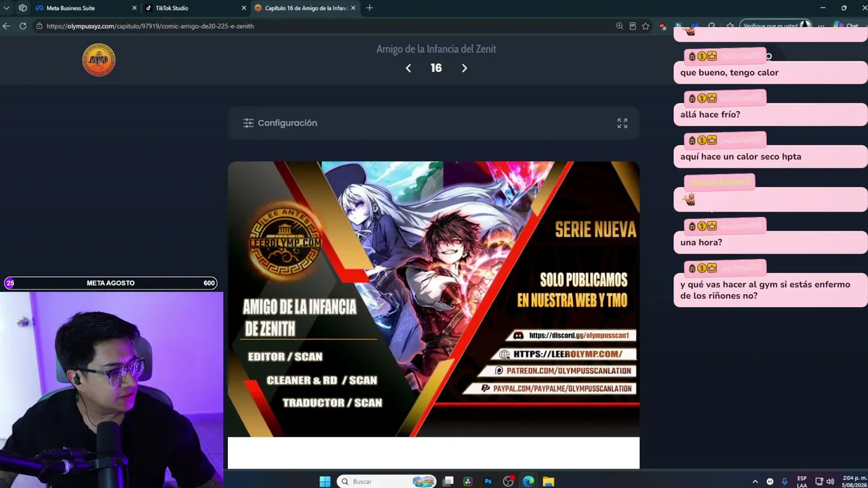Change the ESP LAA keyboard language
The height and width of the screenshot is (488, 868).
pyautogui.click(x=802, y=482)
